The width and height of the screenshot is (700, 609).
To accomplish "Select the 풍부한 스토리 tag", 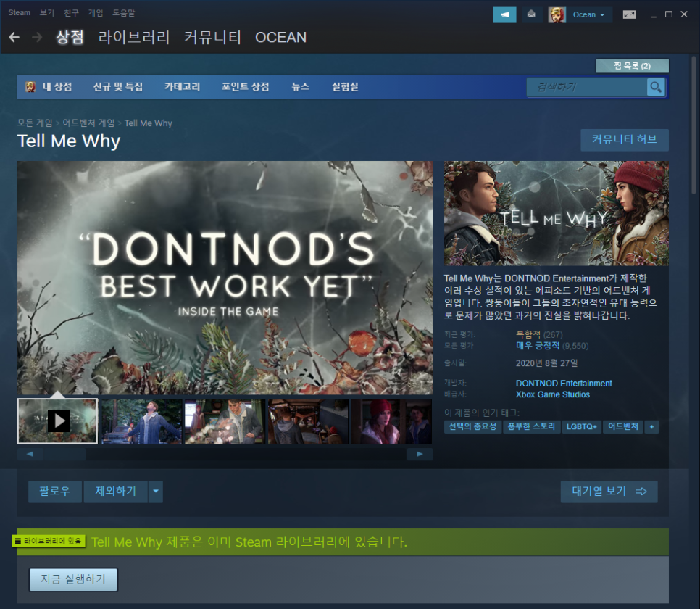I will coord(532,427).
